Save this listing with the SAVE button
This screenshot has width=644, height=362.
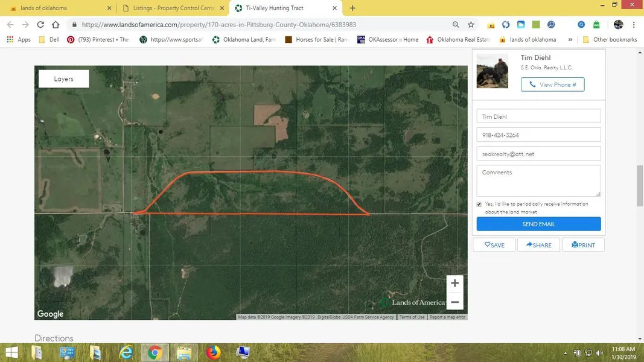[x=494, y=245]
